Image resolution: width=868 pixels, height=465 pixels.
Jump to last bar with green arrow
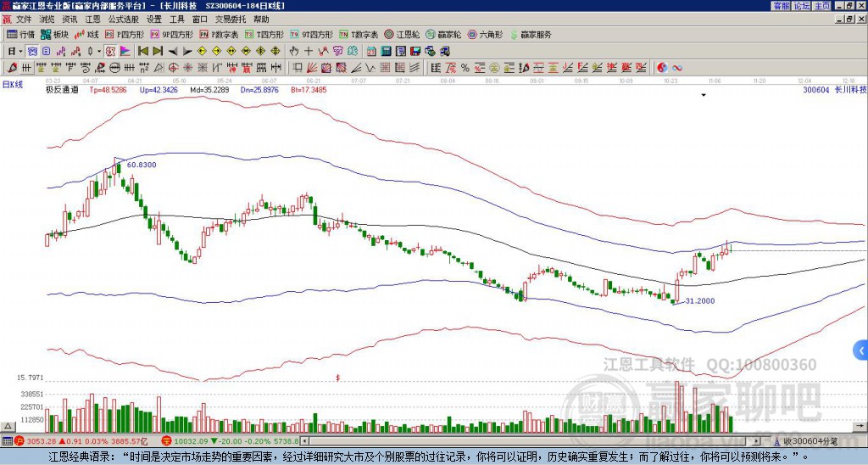tap(158, 51)
